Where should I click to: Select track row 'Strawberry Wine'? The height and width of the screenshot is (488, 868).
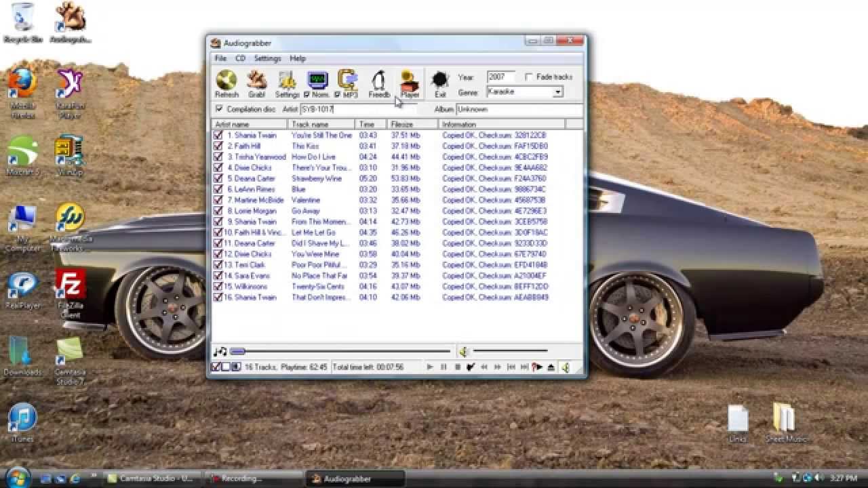click(x=397, y=179)
